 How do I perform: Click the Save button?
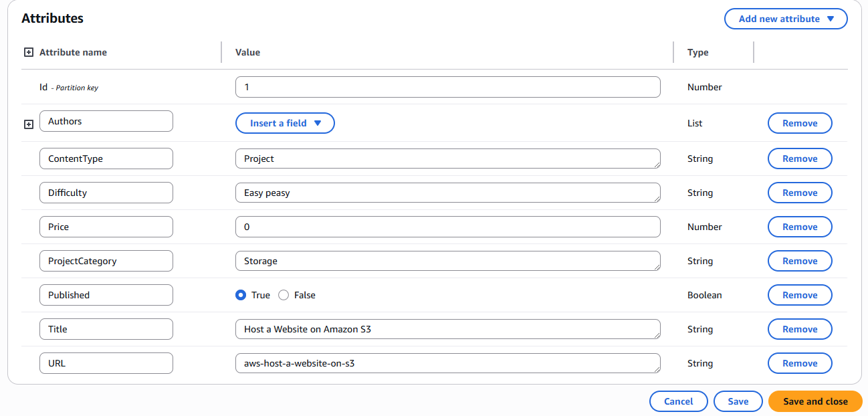click(738, 401)
